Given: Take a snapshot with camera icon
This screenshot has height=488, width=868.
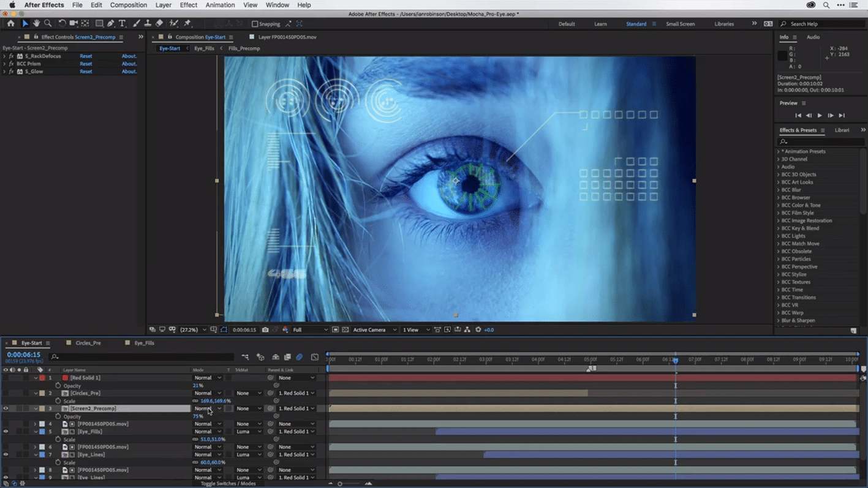Looking at the screenshot, I should 265,329.
